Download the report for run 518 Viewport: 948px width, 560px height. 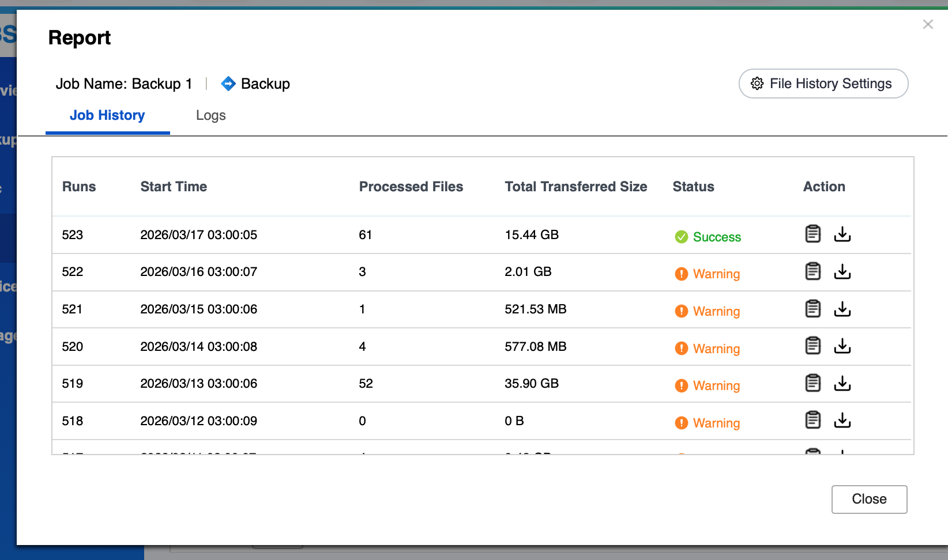pyautogui.click(x=842, y=421)
